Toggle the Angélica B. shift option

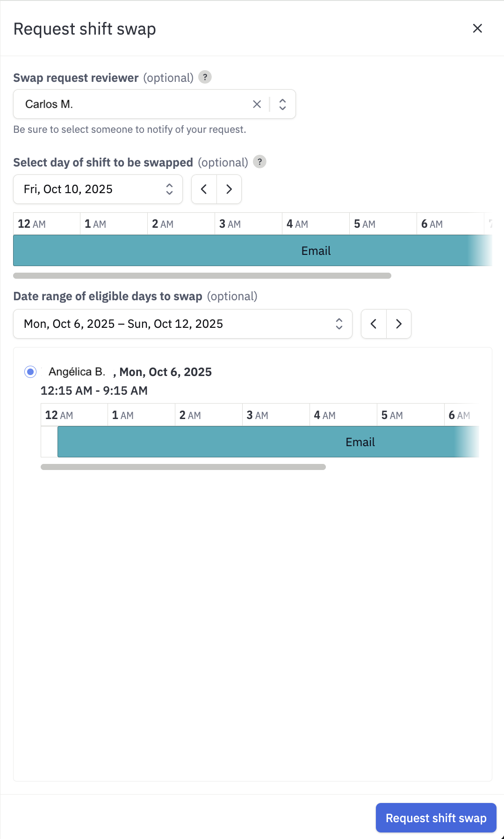[x=30, y=371]
